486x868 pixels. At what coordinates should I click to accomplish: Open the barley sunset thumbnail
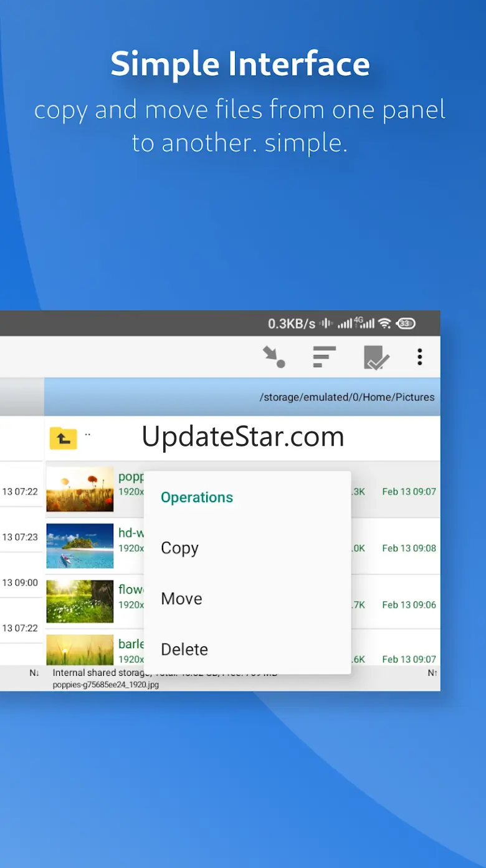click(x=80, y=650)
